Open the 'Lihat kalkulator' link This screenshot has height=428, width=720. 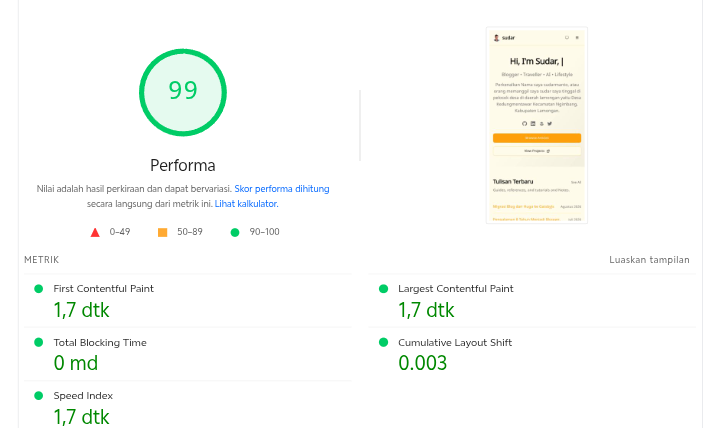pos(246,203)
